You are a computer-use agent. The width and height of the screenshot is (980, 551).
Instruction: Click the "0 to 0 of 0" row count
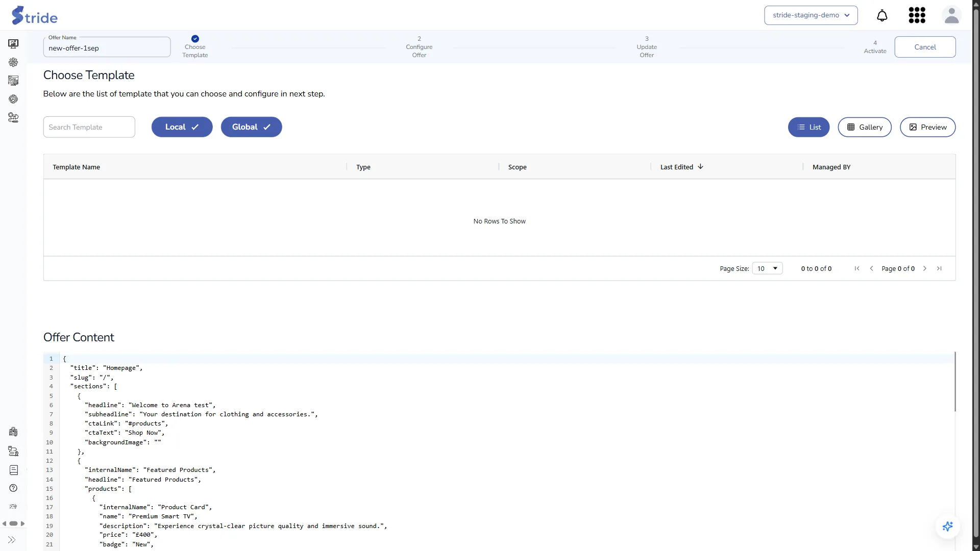816,268
